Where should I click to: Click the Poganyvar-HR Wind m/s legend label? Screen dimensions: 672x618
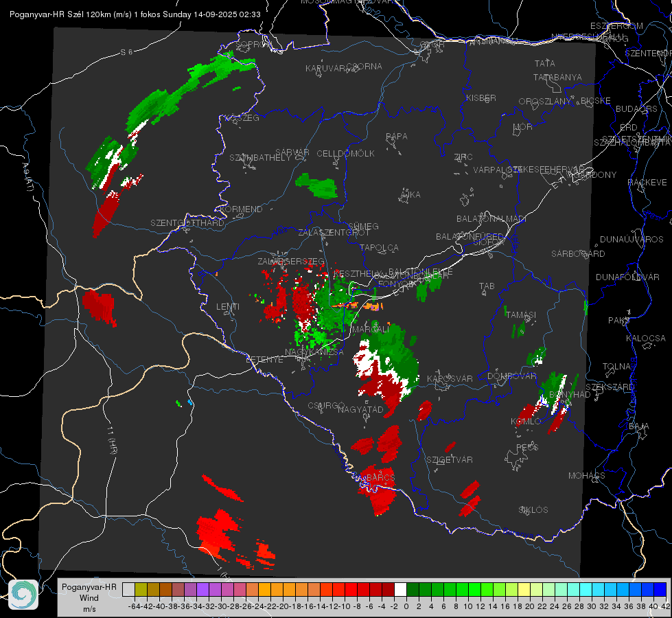pos(89,598)
